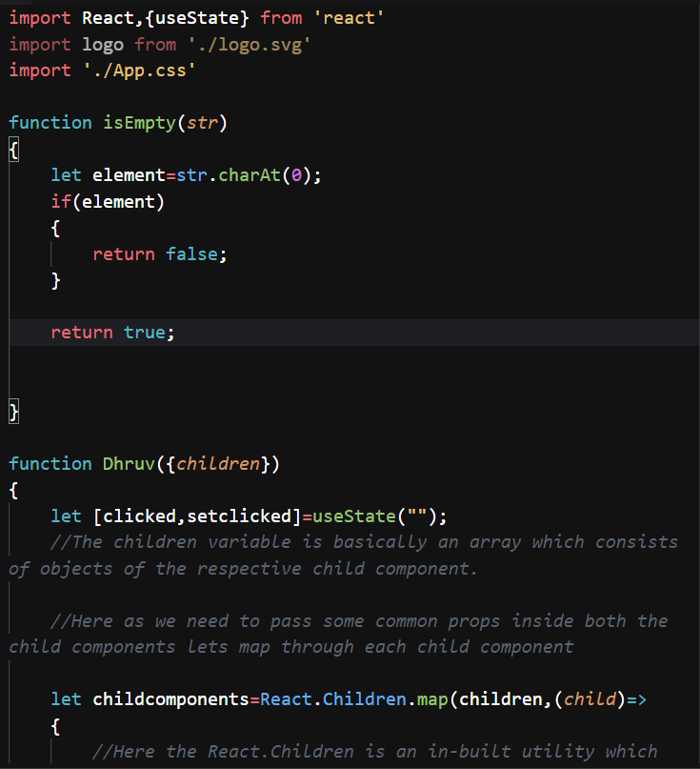The width and height of the screenshot is (700, 769).
Task: Click the clicked state variable
Action: [x=139, y=516]
